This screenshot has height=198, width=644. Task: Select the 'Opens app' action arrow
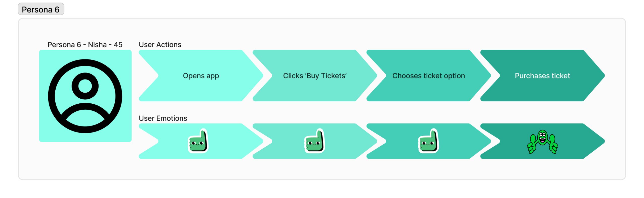[x=201, y=76]
